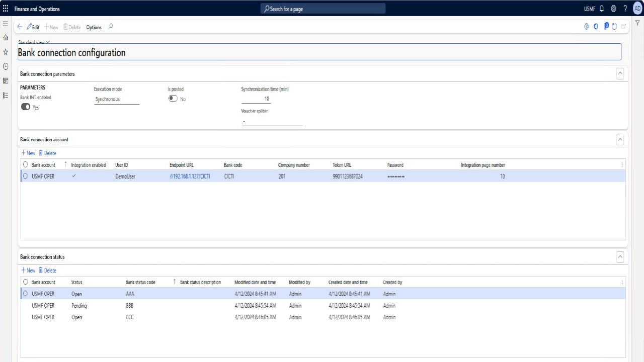
Task: Delete selected Bank connection account record
Action: (47, 153)
